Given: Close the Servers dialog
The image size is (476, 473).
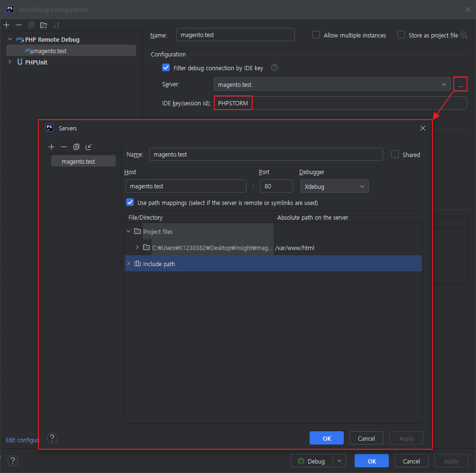Looking at the screenshot, I should point(423,128).
